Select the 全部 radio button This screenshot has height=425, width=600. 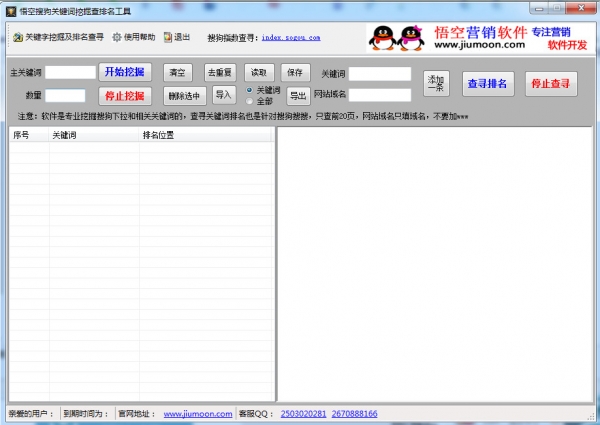[x=249, y=101]
